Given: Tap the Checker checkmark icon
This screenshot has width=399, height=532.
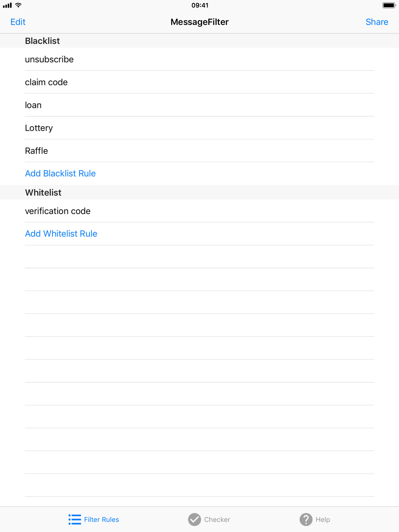Looking at the screenshot, I should click(194, 520).
